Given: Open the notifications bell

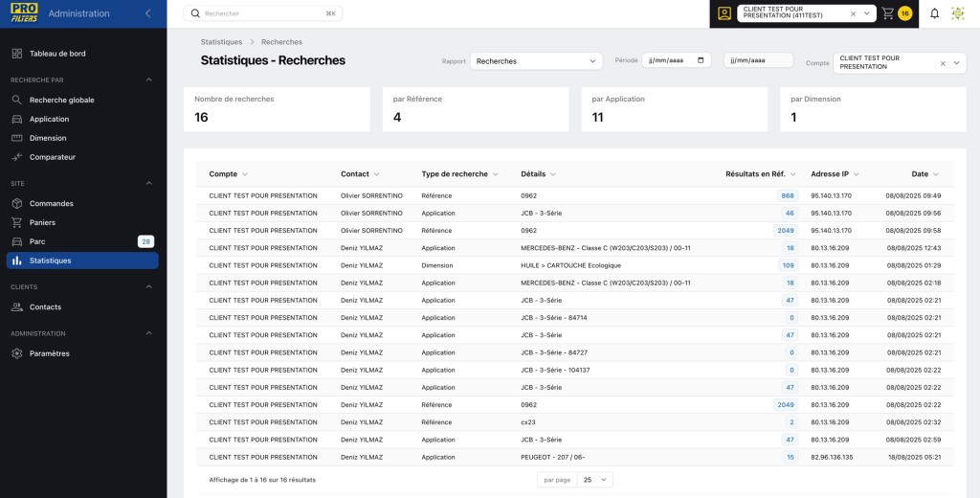Looking at the screenshot, I should tap(934, 13).
